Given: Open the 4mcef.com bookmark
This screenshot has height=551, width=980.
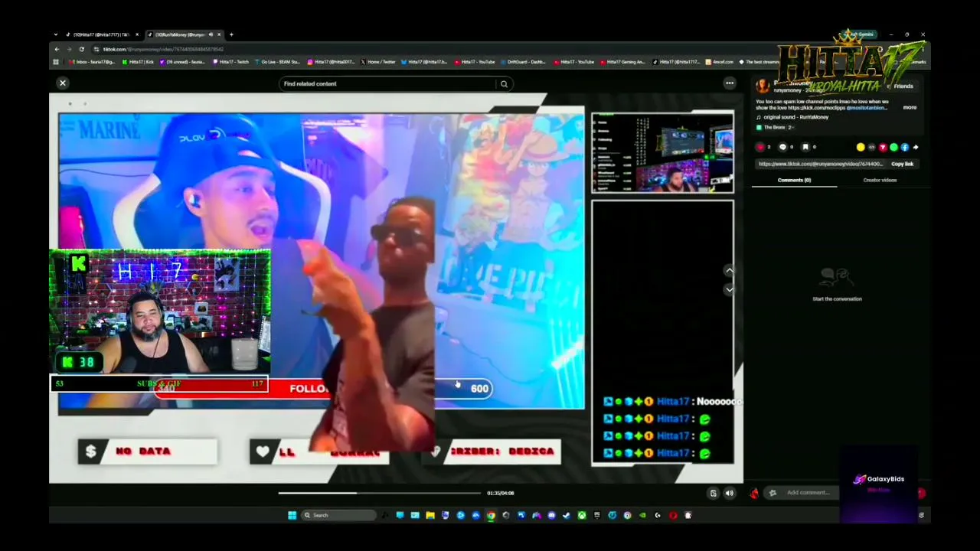Looking at the screenshot, I should click(720, 62).
